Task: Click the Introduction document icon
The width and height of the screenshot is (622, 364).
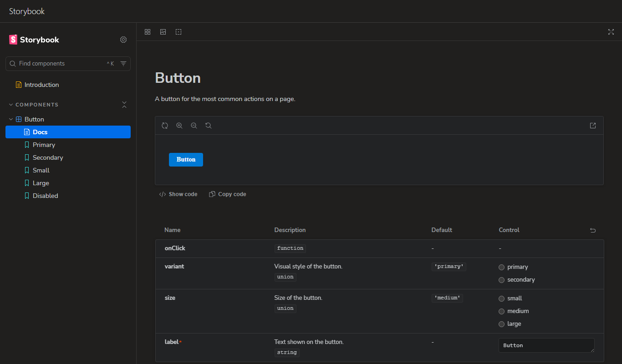Action: point(19,85)
